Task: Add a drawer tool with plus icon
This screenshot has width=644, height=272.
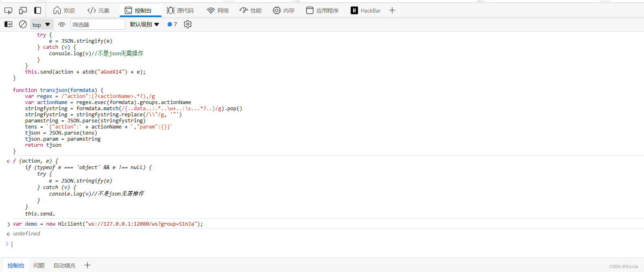Action: 87,265
